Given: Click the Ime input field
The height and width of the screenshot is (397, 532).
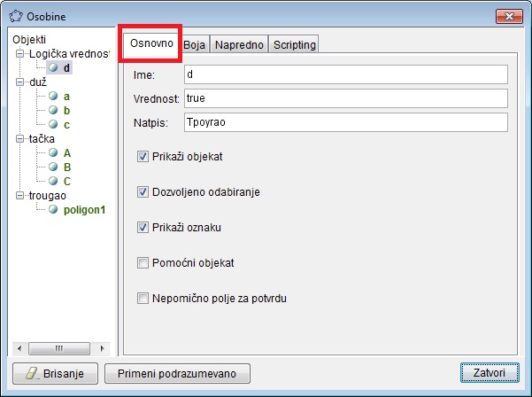Looking at the screenshot, I should pyautogui.click(x=346, y=74).
